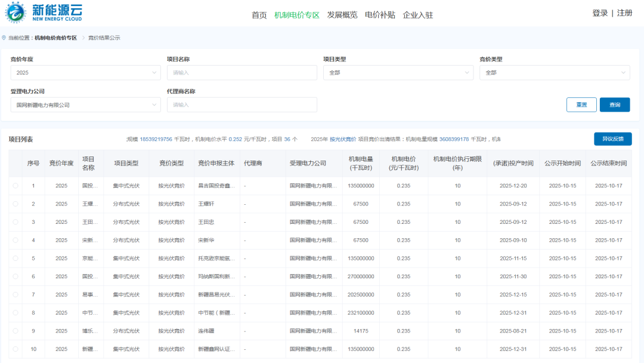Click the 登录 login link
Screen dimensions: 644x363
(x=600, y=13)
